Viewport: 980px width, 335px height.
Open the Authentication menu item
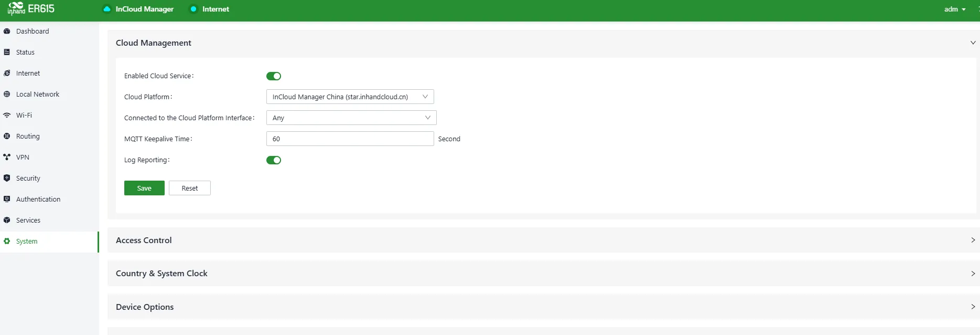click(49, 199)
